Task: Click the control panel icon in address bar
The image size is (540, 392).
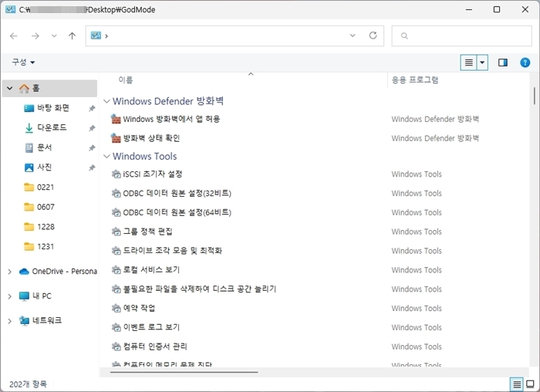Action: point(96,35)
